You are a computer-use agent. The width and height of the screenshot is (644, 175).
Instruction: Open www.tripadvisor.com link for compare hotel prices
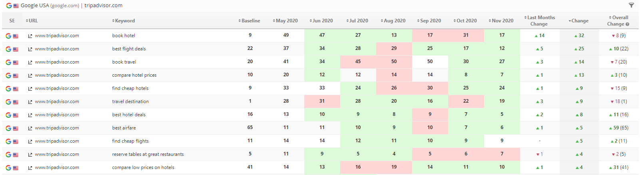pyautogui.click(x=57, y=75)
